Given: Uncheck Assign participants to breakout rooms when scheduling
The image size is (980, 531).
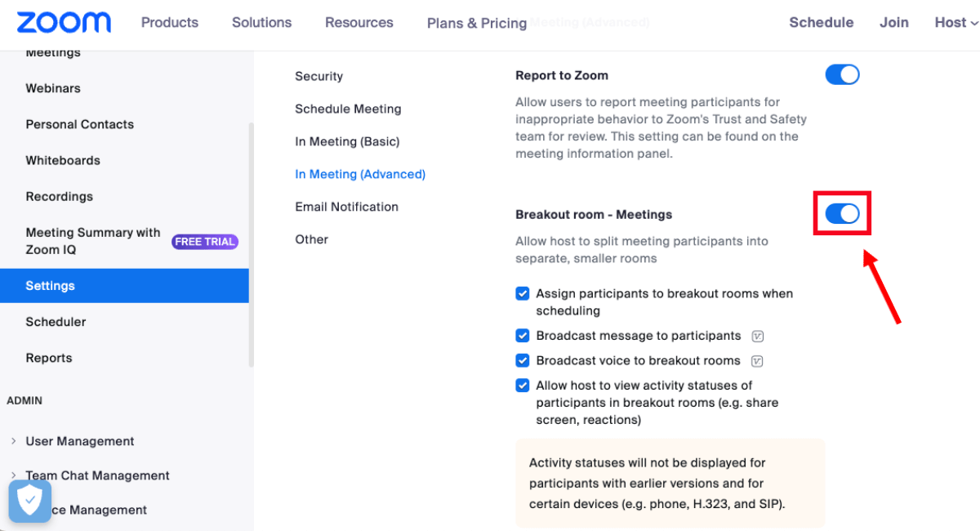Looking at the screenshot, I should click(523, 293).
